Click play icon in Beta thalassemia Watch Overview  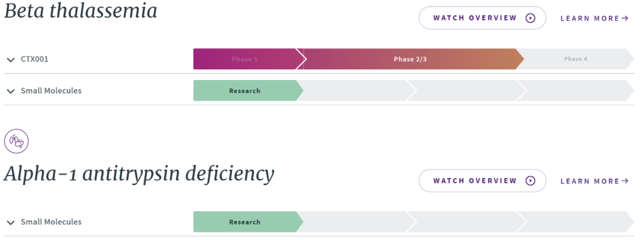(x=530, y=18)
